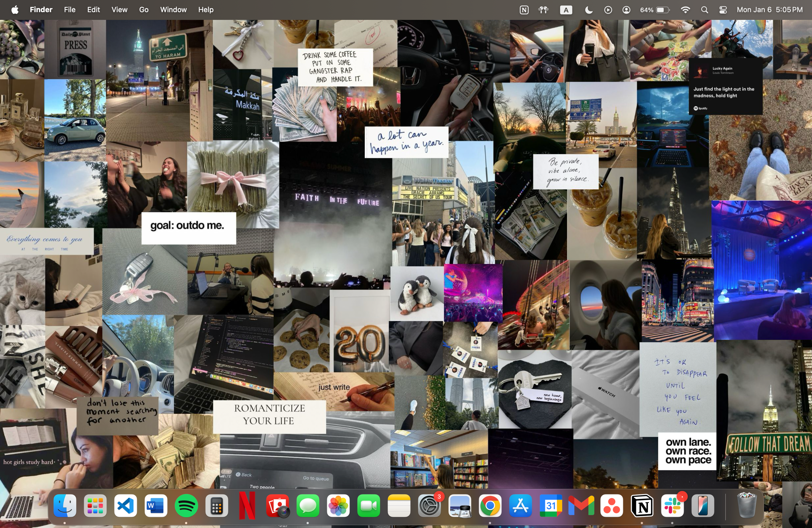Open the AirPods status menu
This screenshot has width=812, height=528.
(543, 10)
